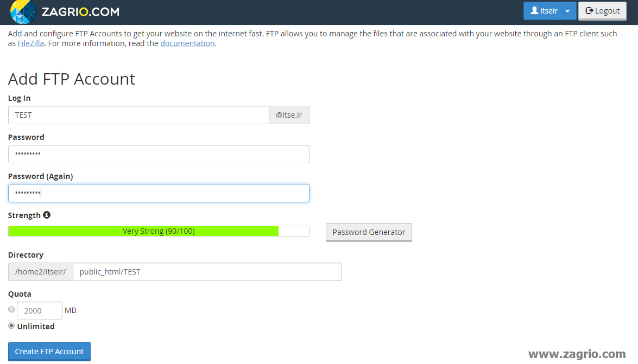This screenshot has width=638, height=364.
Task: Focus the Log In username field
Action: (138, 115)
